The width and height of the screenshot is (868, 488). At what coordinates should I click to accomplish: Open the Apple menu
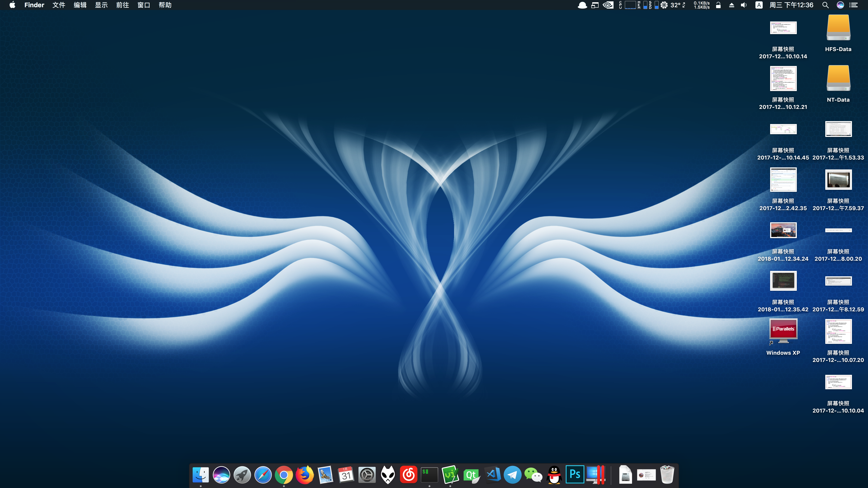[12, 5]
